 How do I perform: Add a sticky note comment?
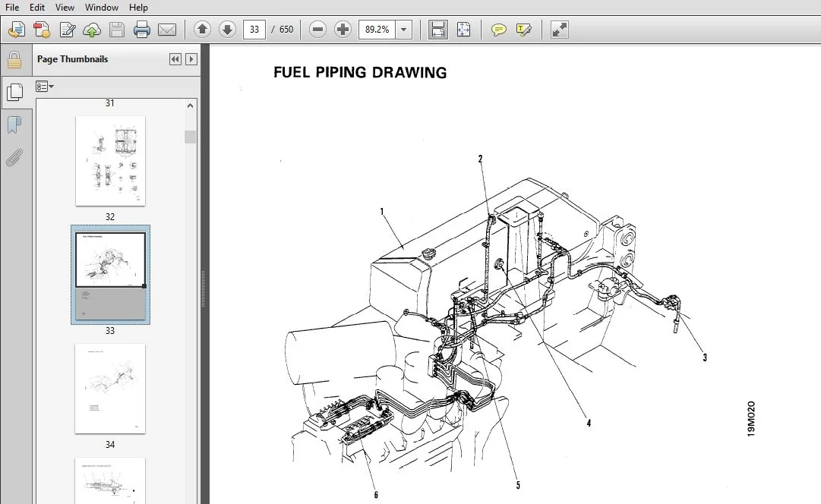[498, 30]
